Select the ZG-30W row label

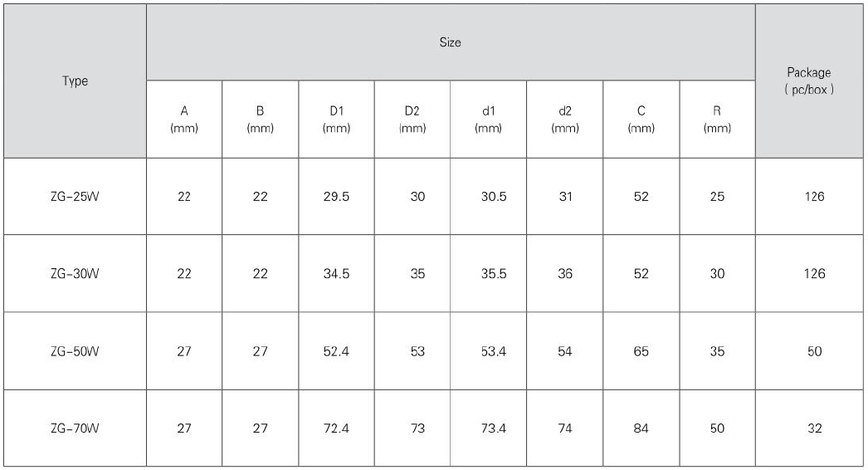click(x=75, y=274)
